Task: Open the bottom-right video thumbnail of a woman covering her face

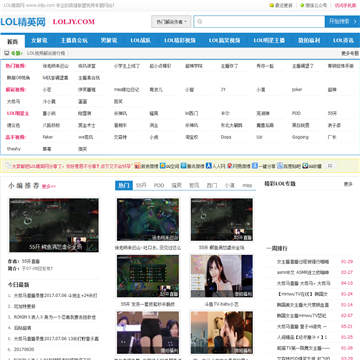Action: click(x=222, y=332)
